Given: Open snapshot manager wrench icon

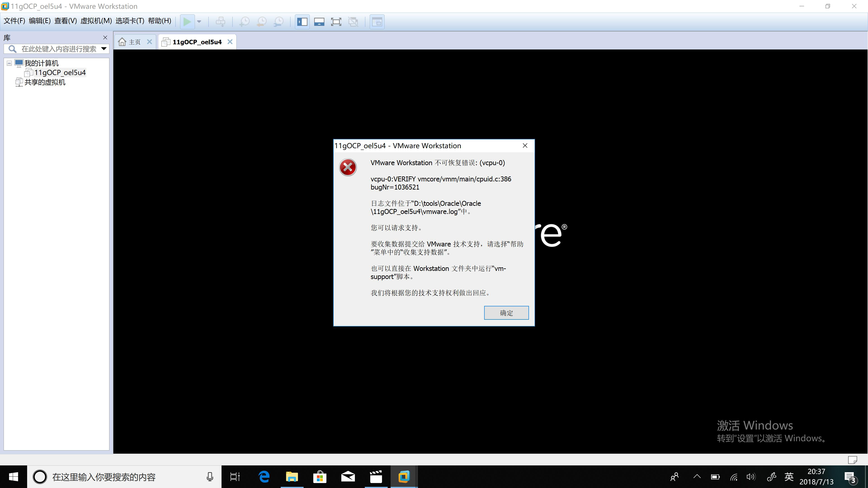Looking at the screenshot, I should click(x=279, y=22).
